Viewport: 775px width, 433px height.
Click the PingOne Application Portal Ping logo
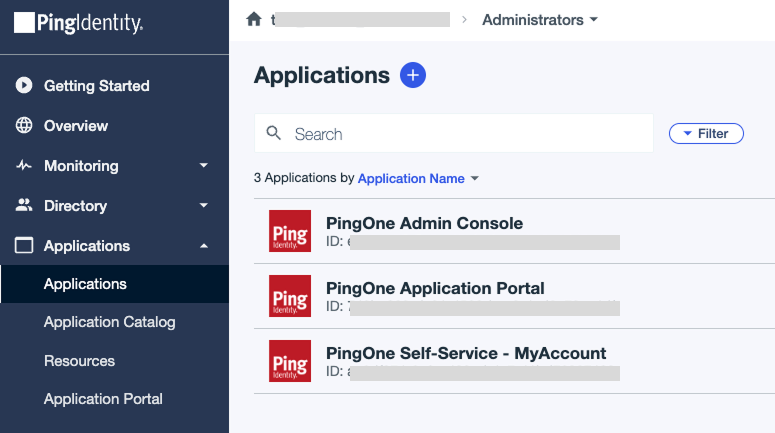click(x=290, y=296)
